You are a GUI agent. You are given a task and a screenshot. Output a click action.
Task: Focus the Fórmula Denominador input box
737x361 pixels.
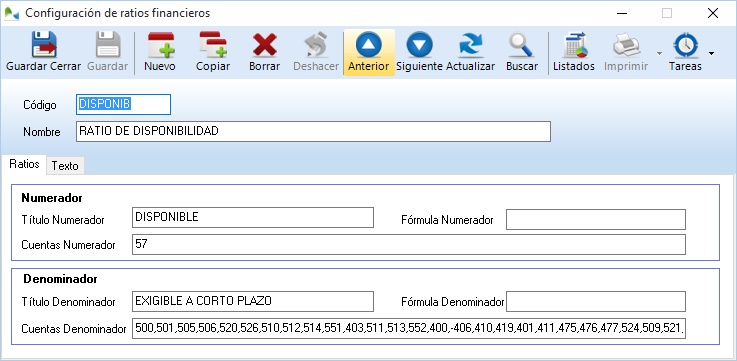pyautogui.click(x=596, y=301)
